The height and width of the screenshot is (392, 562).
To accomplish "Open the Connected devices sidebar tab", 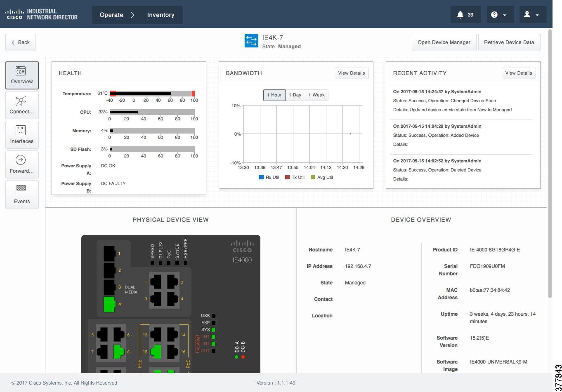I will coord(22,105).
